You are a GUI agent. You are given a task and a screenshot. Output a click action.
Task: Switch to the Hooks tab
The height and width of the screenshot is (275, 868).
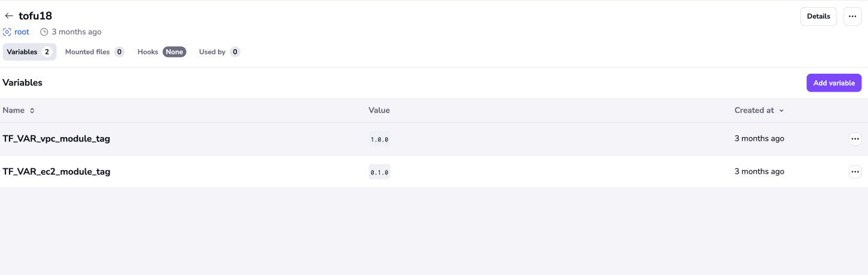point(162,52)
